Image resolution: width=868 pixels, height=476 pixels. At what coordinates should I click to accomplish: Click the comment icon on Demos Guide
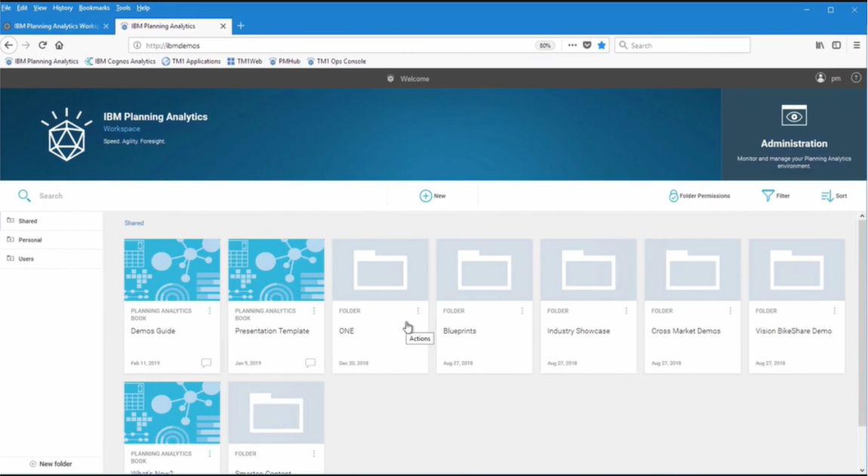click(206, 363)
